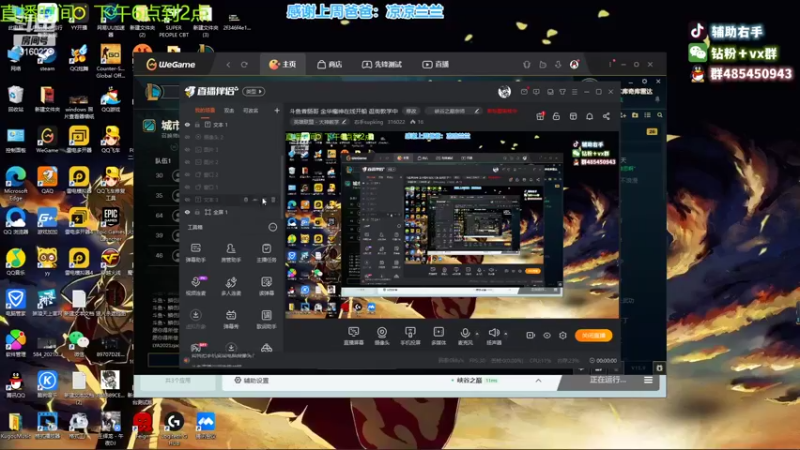Toggle visibility of 全屏 1 source
The width and height of the screenshot is (800, 450).
[x=187, y=212]
